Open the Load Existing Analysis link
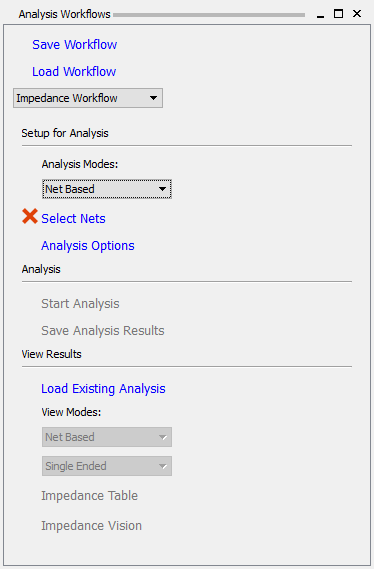374x569 pixels. click(x=103, y=389)
